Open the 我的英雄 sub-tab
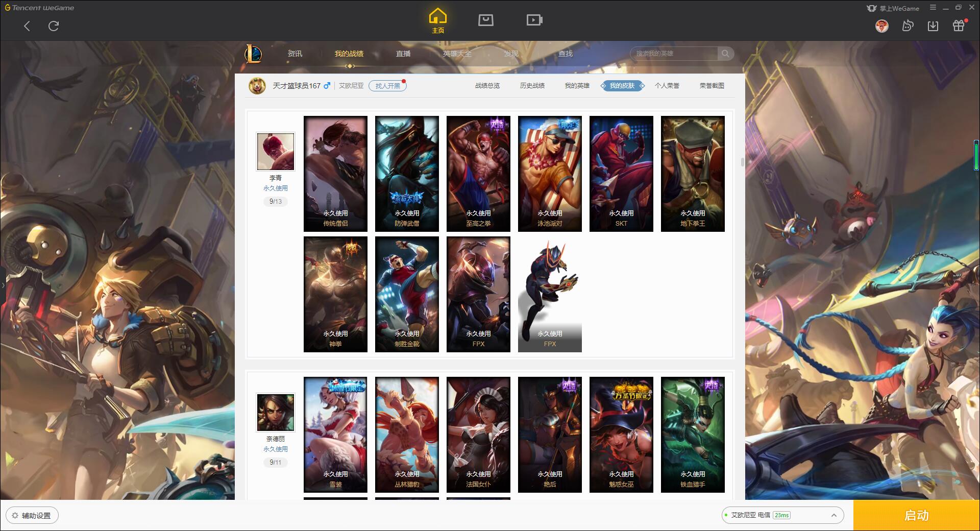This screenshot has width=980, height=531. pyautogui.click(x=577, y=86)
